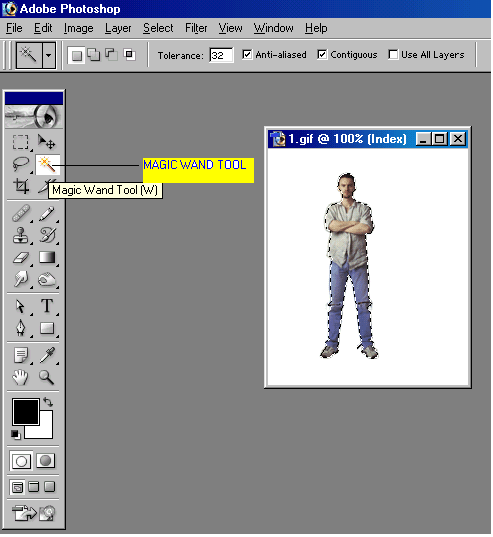This screenshot has width=493, height=537.
Task: Click the black foreground color swatch
Action: [x=26, y=412]
